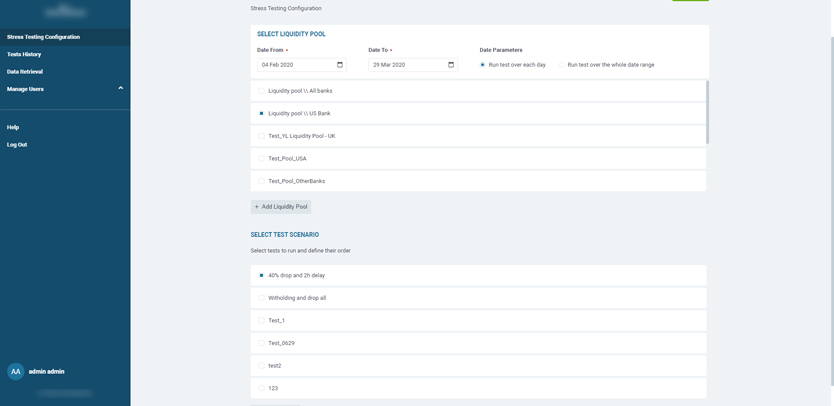Select Run test over each day
Image resolution: width=834 pixels, height=406 pixels.
(x=483, y=65)
